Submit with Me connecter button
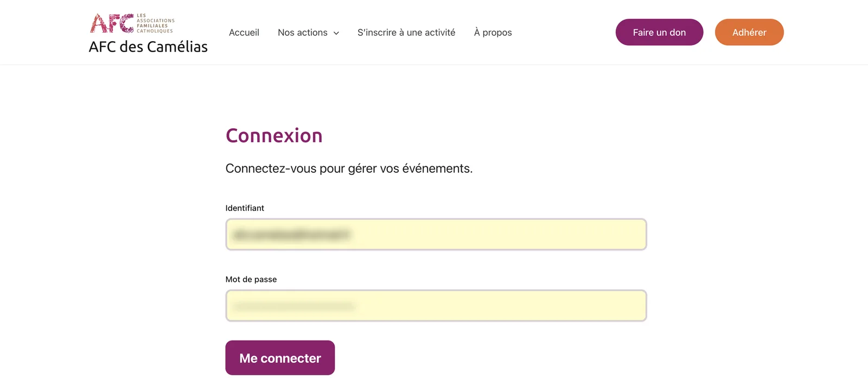868x378 pixels. coord(280,358)
